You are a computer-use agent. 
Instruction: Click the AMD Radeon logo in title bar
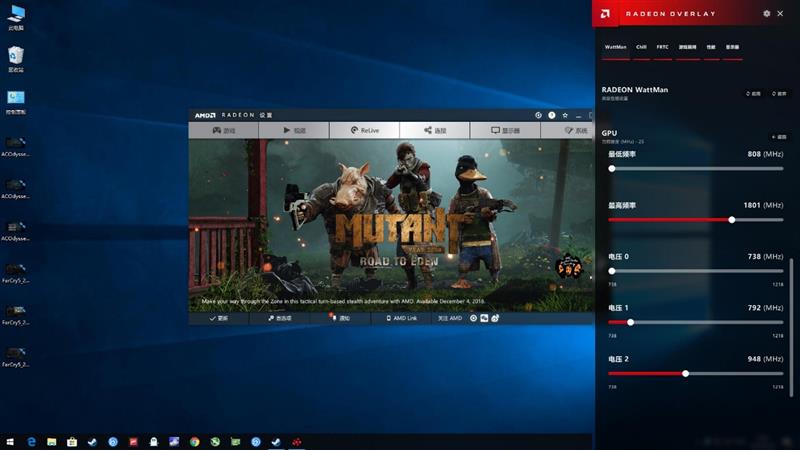pos(205,115)
